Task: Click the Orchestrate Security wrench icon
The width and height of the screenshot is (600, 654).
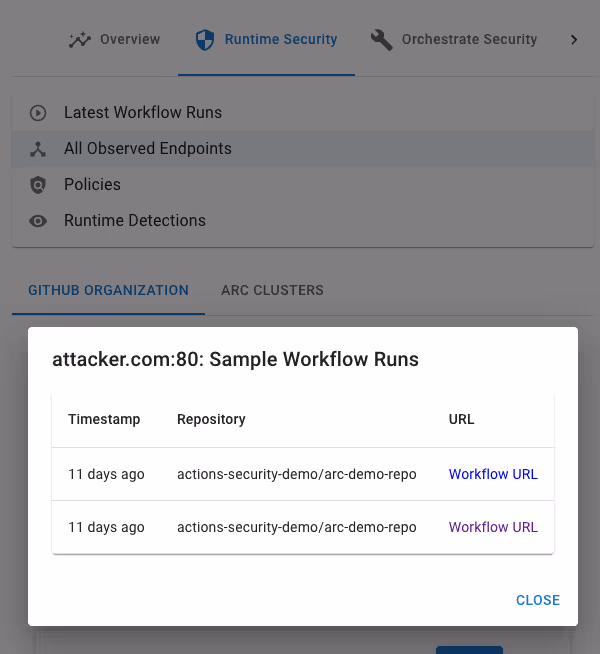Action: click(382, 40)
